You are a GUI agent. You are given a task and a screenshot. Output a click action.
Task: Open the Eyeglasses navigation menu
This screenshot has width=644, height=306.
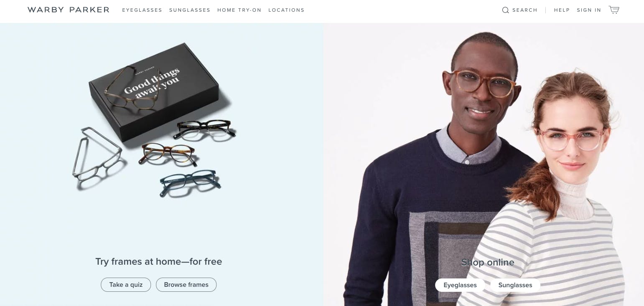point(142,10)
